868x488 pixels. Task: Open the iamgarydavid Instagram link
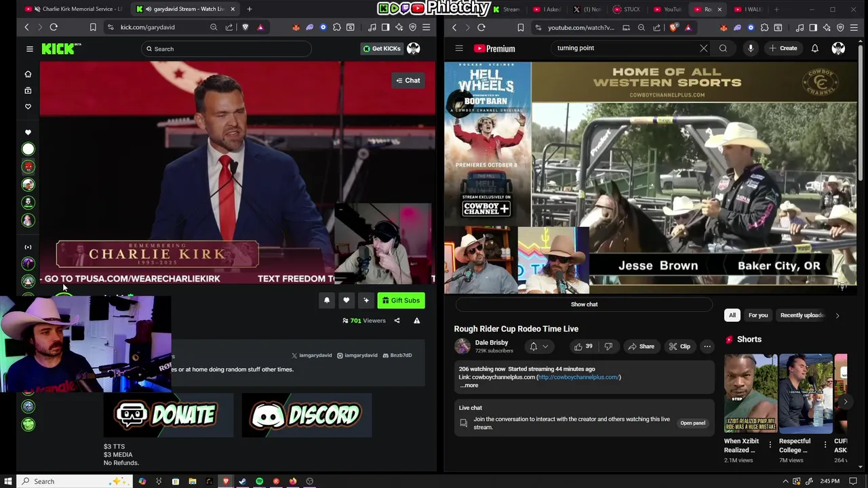click(x=357, y=355)
